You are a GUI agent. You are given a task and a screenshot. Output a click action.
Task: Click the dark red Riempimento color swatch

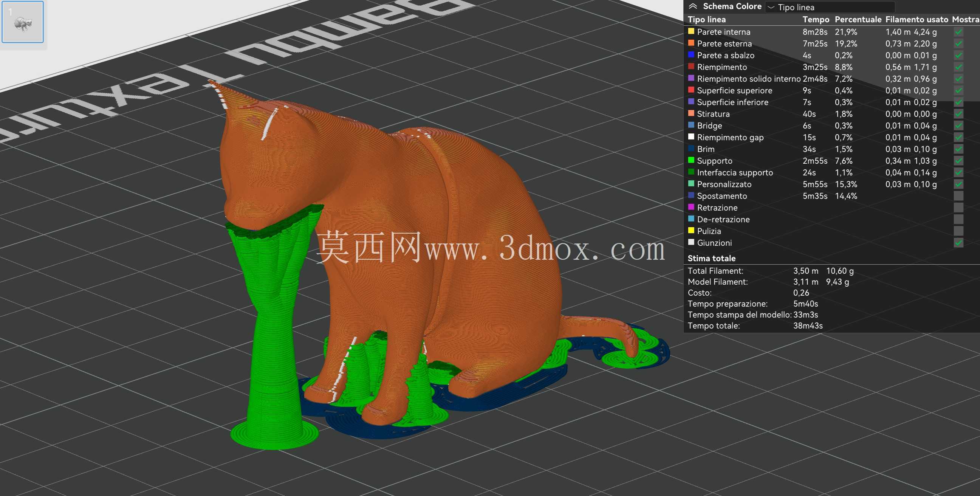click(691, 66)
